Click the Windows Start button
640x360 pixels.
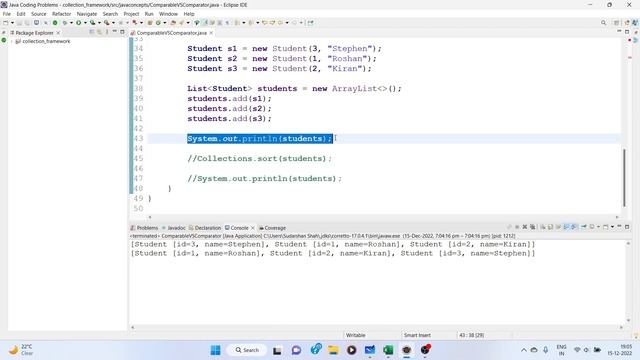[216, 350]
